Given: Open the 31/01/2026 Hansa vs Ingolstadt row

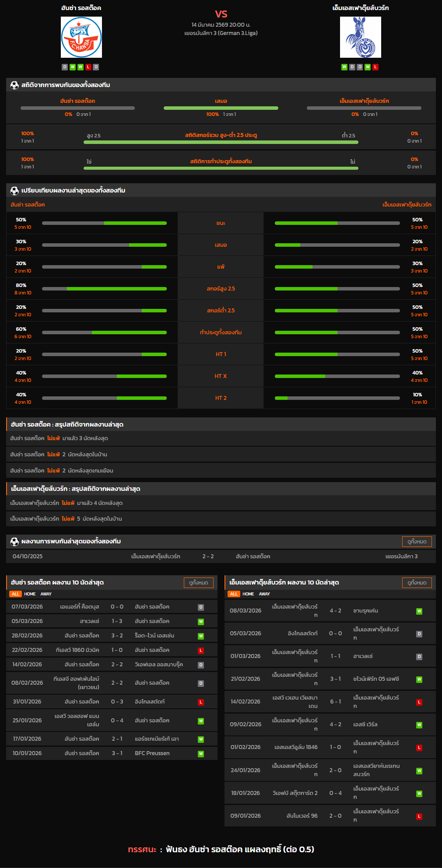Looking at the screenshot, I should pos(112,702).
